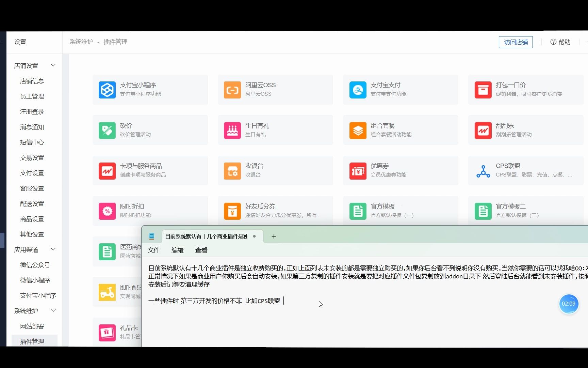588x368 pixels.
Task: Click in the Notepad text editing area
Action: point(365,302)
